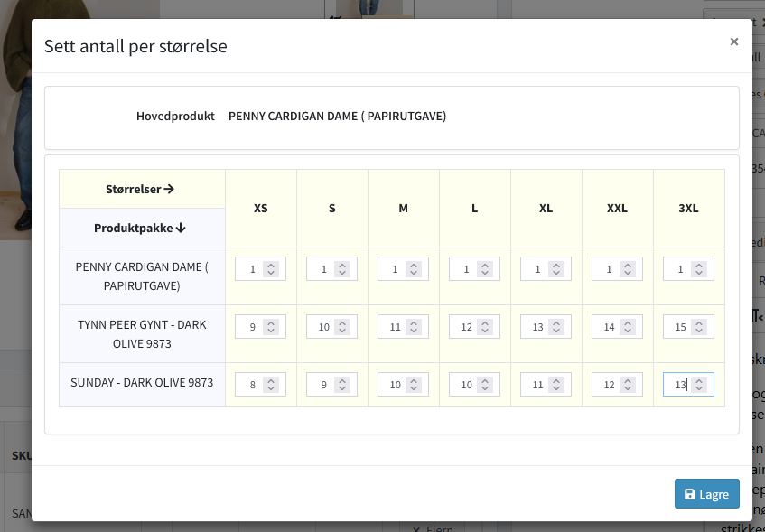Click the floppy disk icon on Lagre

690,494
